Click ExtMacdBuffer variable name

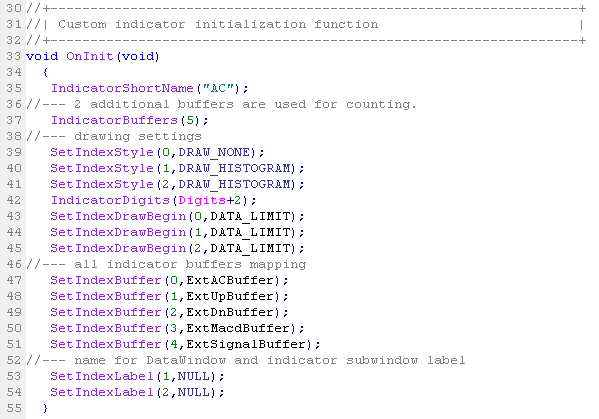pos(238,329)
